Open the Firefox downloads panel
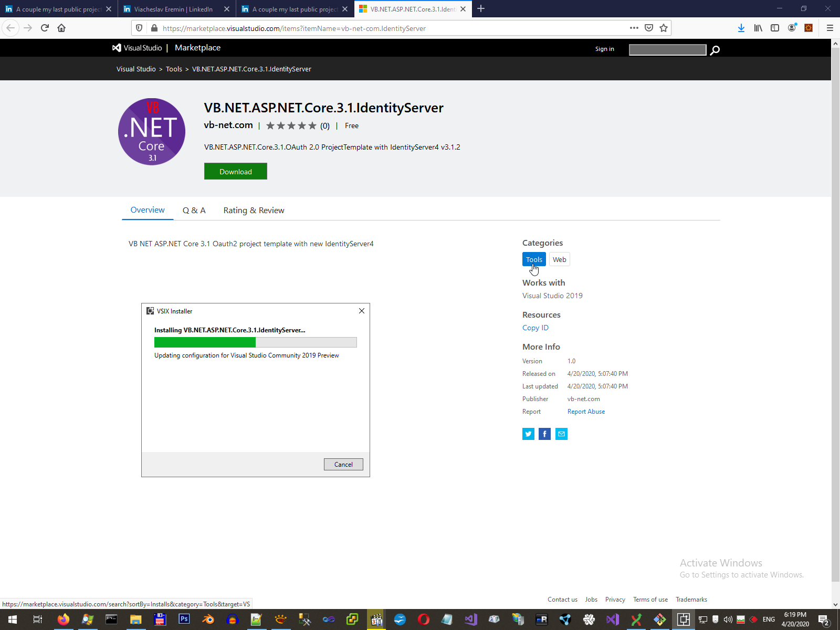Screen dimensions: 840x630 tap(741, 28)
